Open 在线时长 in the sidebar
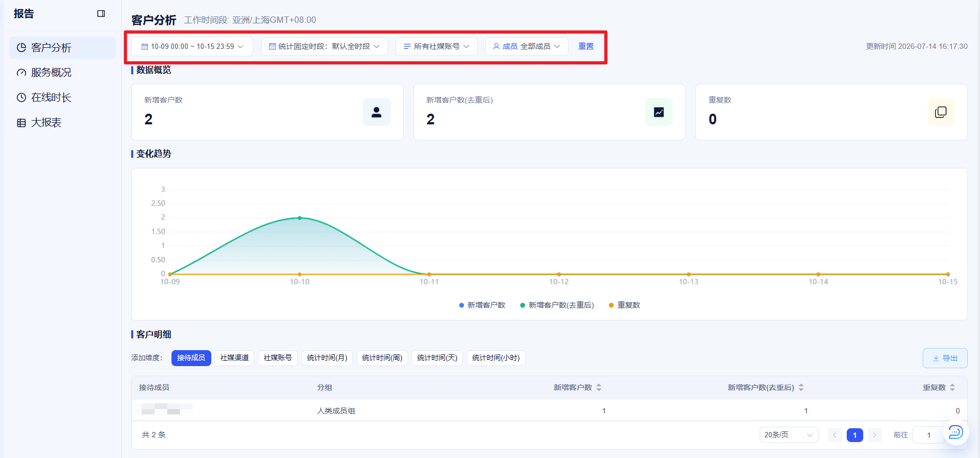 [62, 98]
